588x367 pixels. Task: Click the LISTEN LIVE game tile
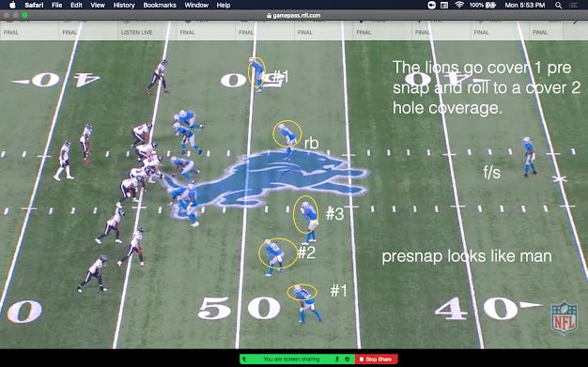tap(147, 30)
